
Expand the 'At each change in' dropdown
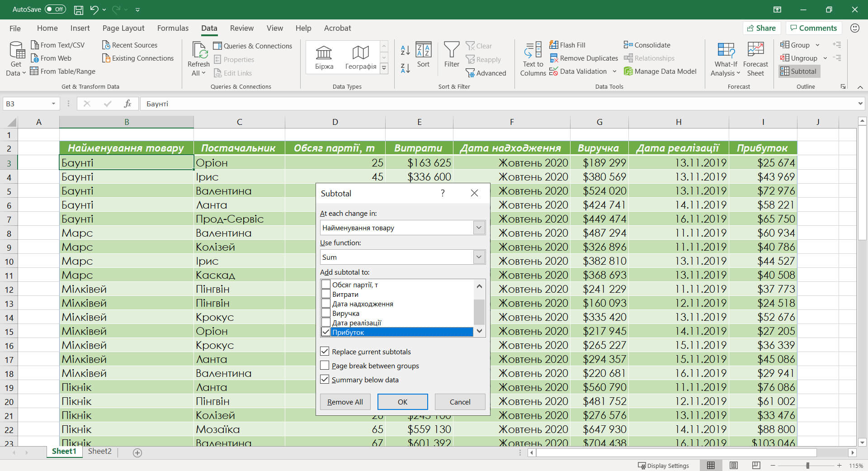[x=479, y=228]
